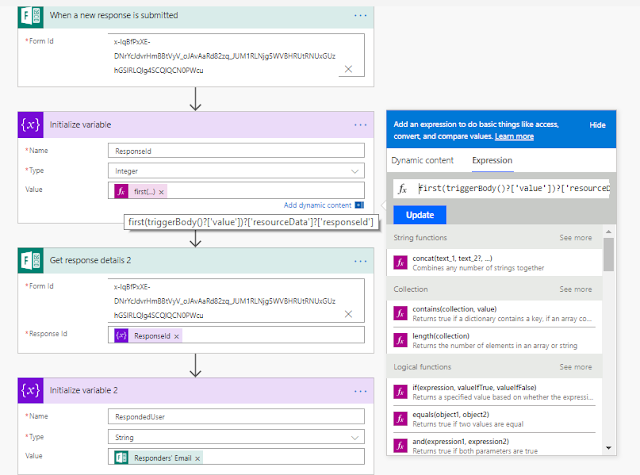Click See more for Collection
Image resolution: width=640 pixels, height=475 pixels.
pos(576,289)
